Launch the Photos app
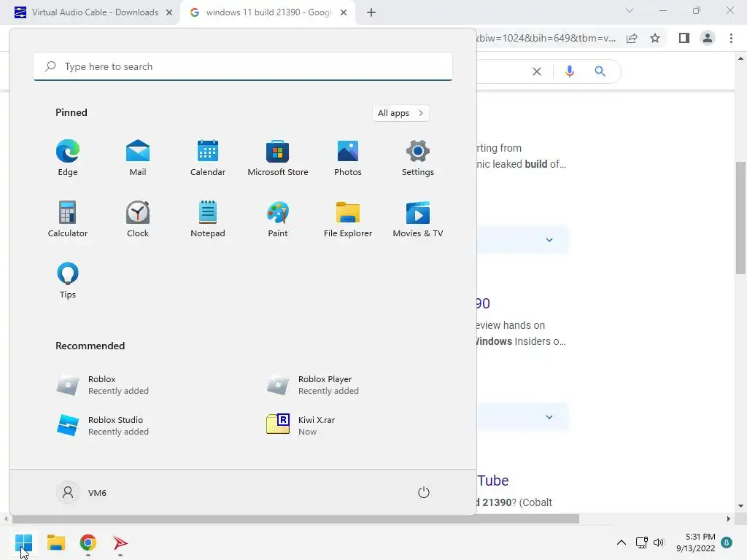 348,158
